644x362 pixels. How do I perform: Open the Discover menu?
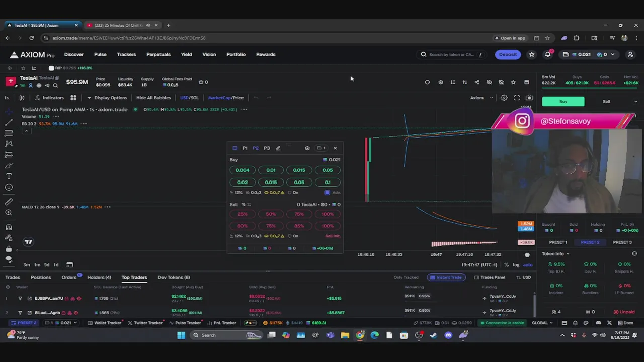click(74, 54)
